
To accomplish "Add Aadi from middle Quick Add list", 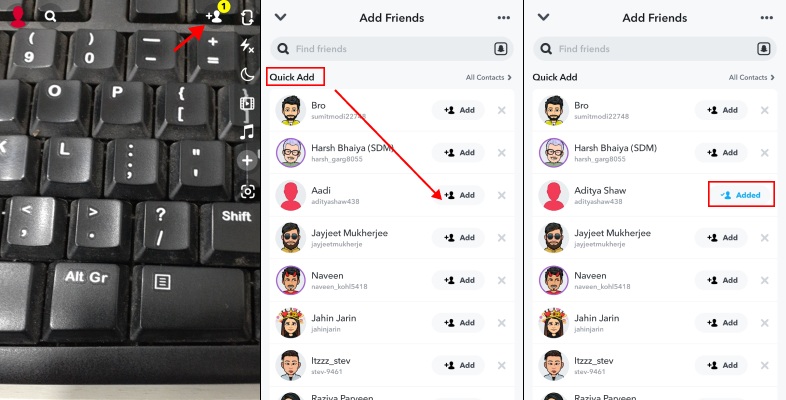I will click(x=458, y=195).
